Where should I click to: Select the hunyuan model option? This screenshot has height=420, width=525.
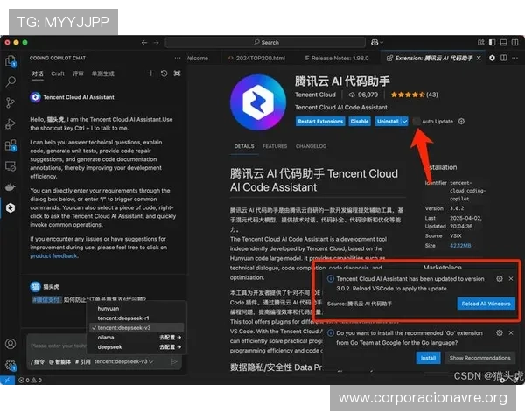(x=136, y=309)
